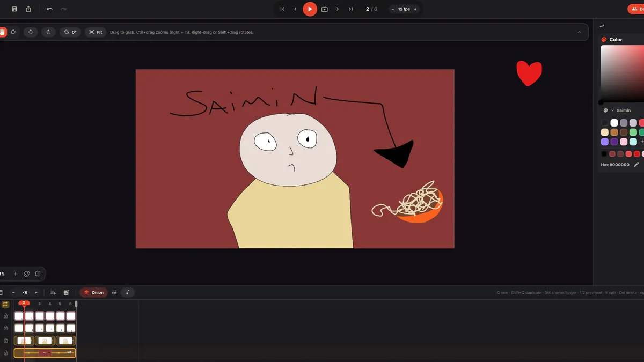Toggle the lock on the bottom layer
Screen dimensions: 644x362
tap(6, 353)
